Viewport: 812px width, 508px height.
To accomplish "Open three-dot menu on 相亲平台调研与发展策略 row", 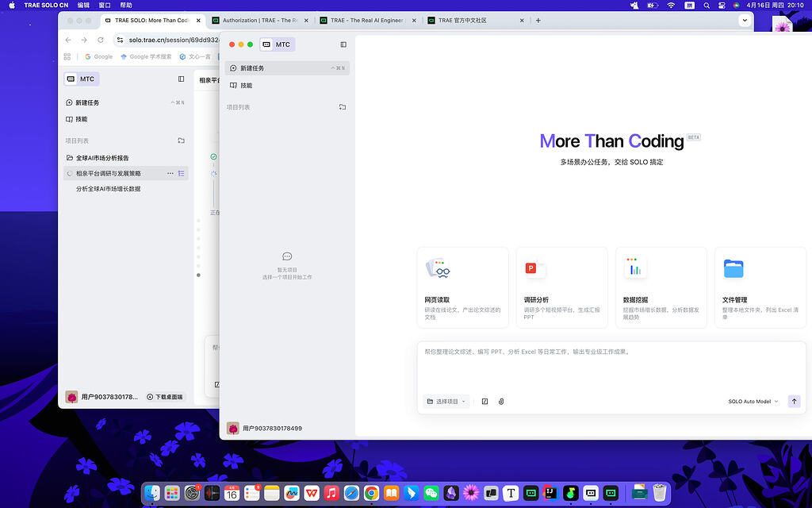I will (170, 173).
